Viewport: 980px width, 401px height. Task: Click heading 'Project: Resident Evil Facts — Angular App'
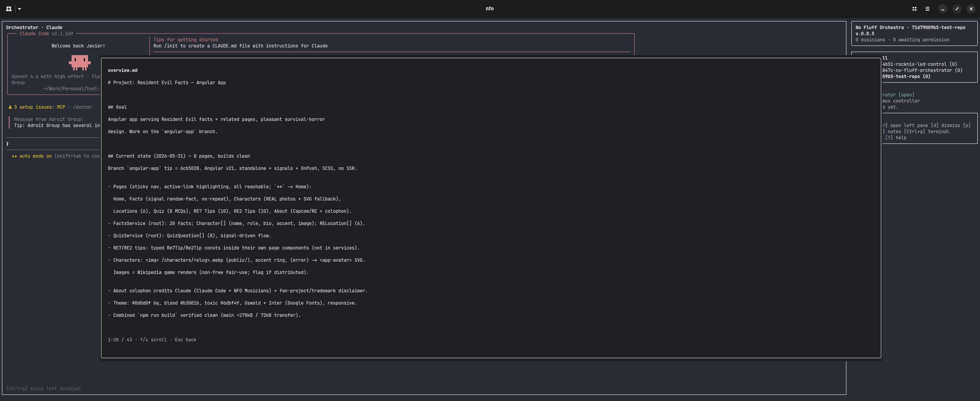click(x=167, y=83)
